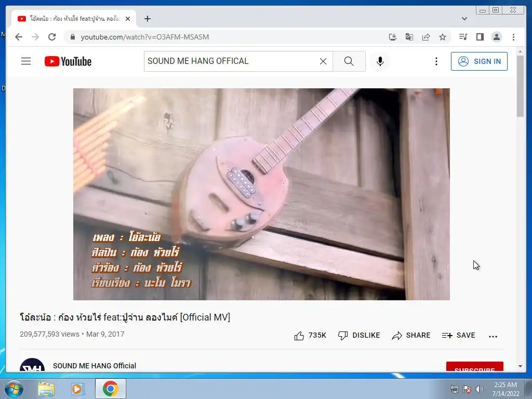Image resolution: width=532 pixels, height=399 pixels.
Task: Click the SIGN IN button
Action: click(x=479, y=61)
